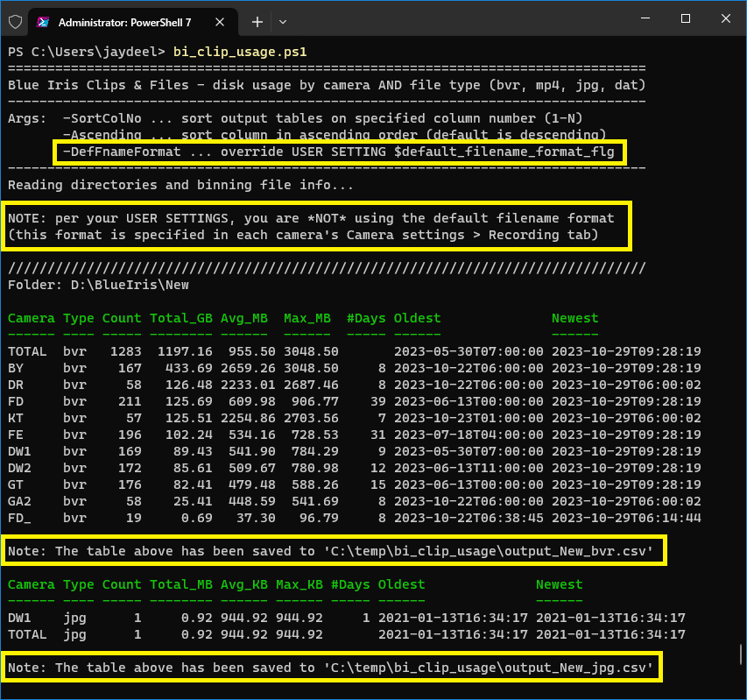747x700 pixels.
Task: Click the 'Total_MB' header in the jpg table
Action: pyautogui.click(x=181, y=584)
